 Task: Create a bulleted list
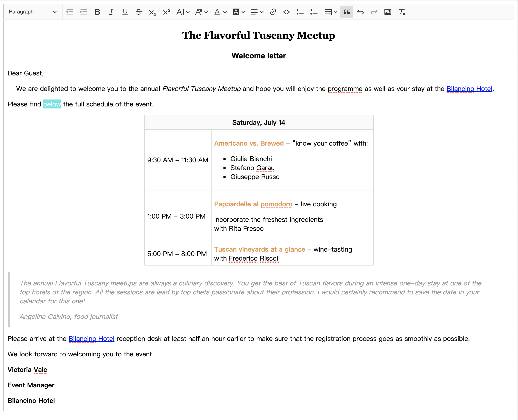300,12
